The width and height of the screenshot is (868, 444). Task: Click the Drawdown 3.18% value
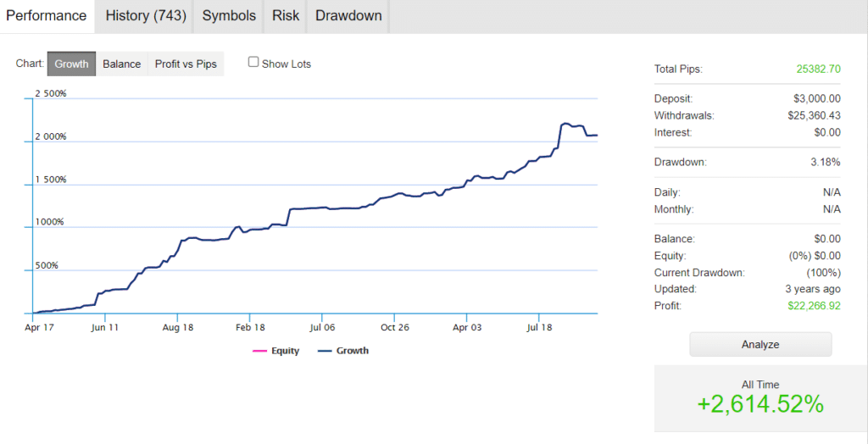click(826, 162)
